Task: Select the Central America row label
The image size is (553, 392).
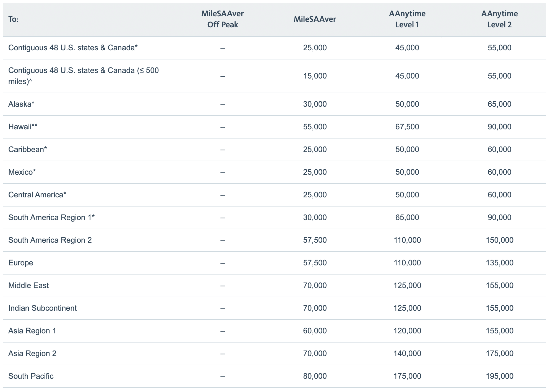Action: point(37,195)
